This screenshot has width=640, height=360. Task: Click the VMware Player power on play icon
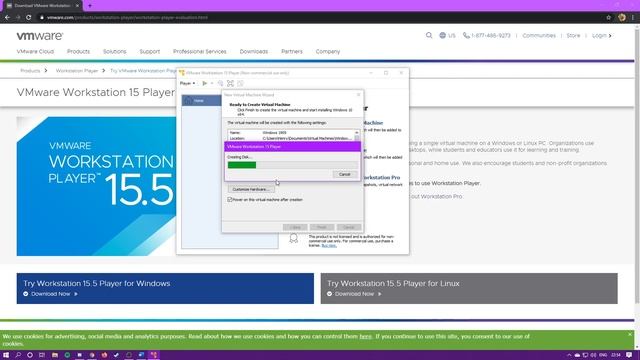pos(204,83)
